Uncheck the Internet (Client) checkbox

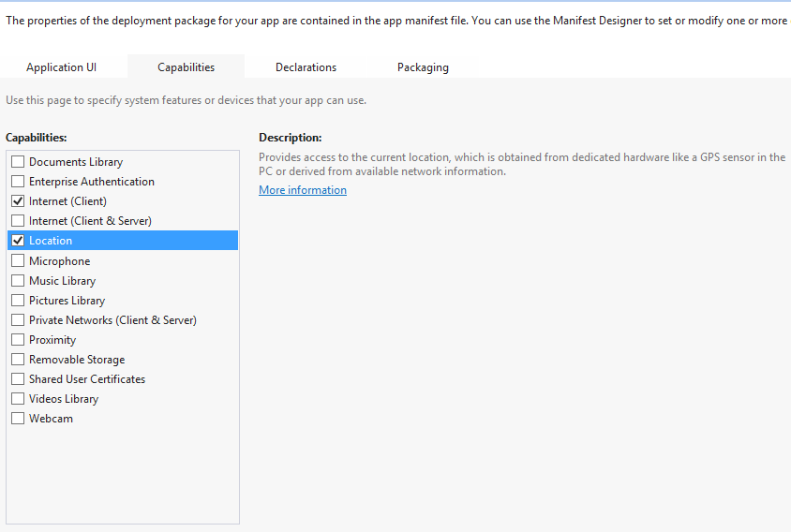tap(18, 200)
